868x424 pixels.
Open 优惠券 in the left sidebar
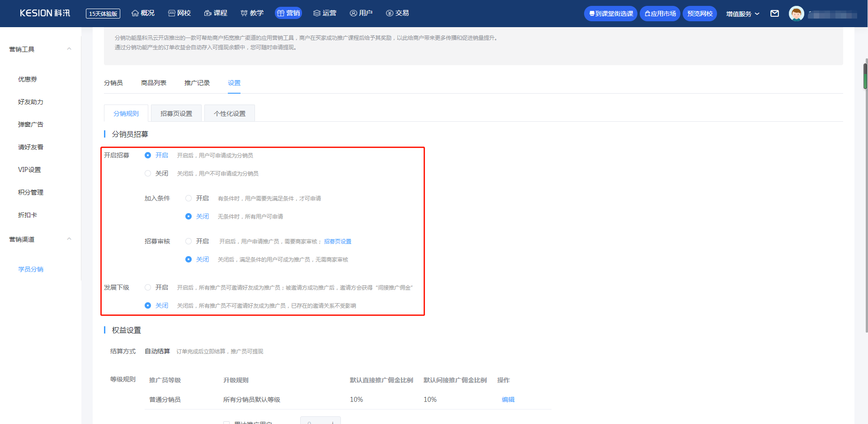28,79
